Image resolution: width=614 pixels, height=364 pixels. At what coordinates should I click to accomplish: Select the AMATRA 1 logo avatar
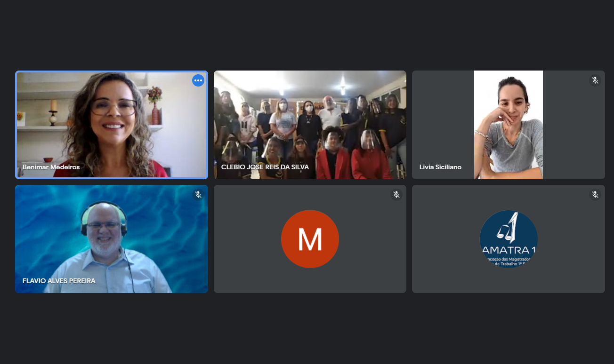click(509, 239)
